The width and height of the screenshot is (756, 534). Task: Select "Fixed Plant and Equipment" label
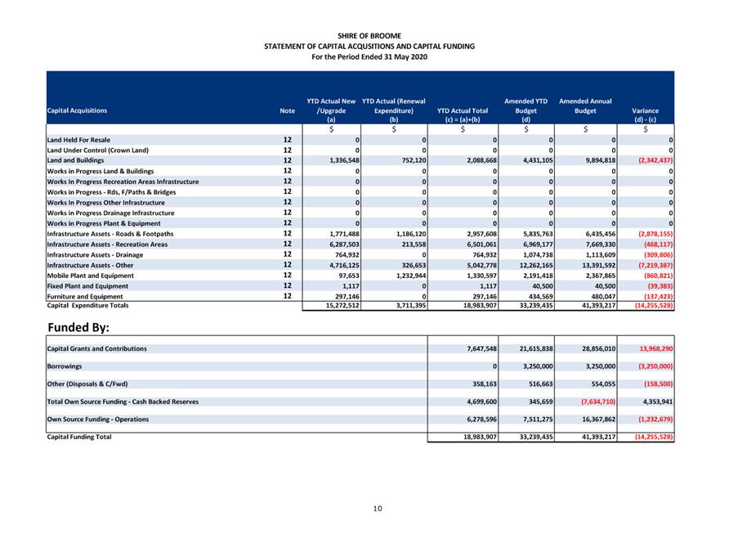pos(87,286)
